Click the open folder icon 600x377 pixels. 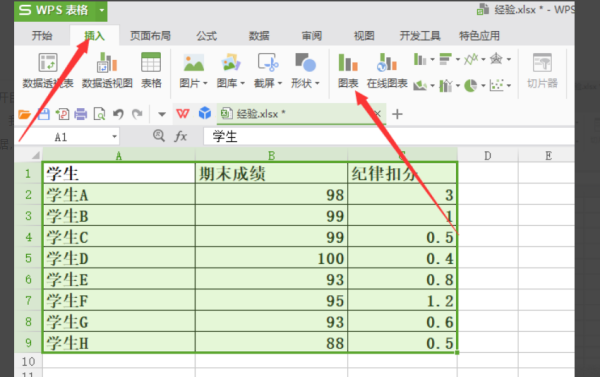pyautogui.click(x=24, y=114)
